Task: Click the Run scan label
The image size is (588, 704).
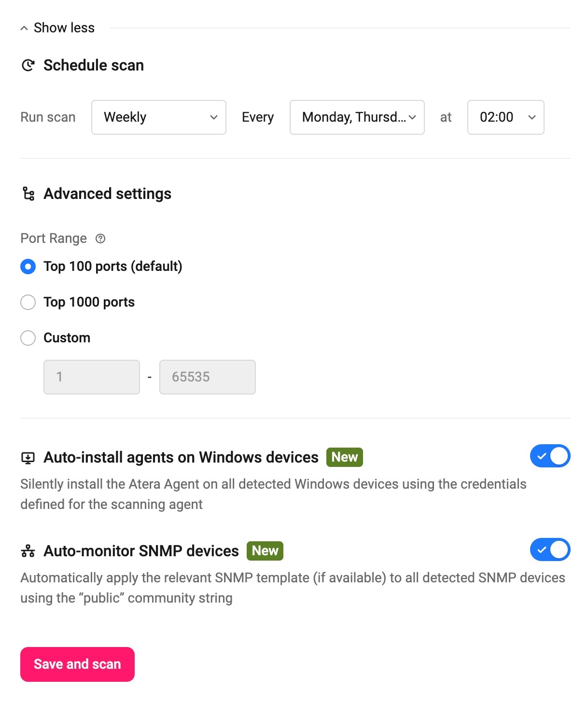Action: point(48,117)
